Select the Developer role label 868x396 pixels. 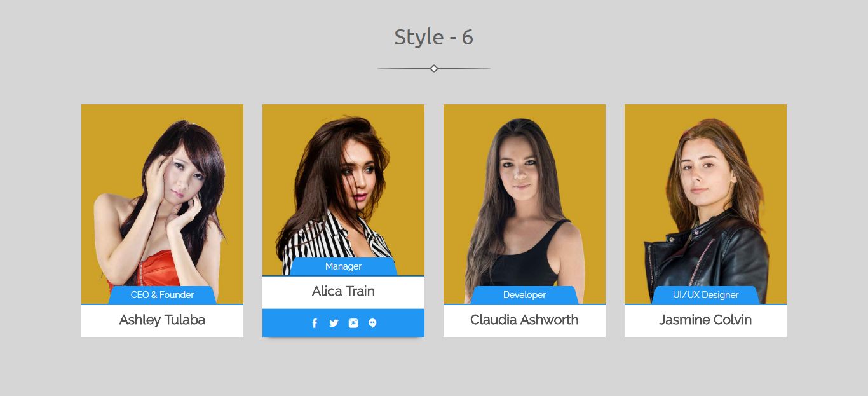[x=524, y=295]
